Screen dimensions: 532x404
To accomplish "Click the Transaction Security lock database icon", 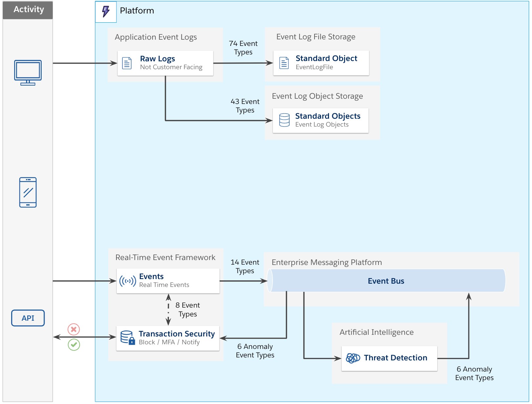I will [x=128, y=338].
